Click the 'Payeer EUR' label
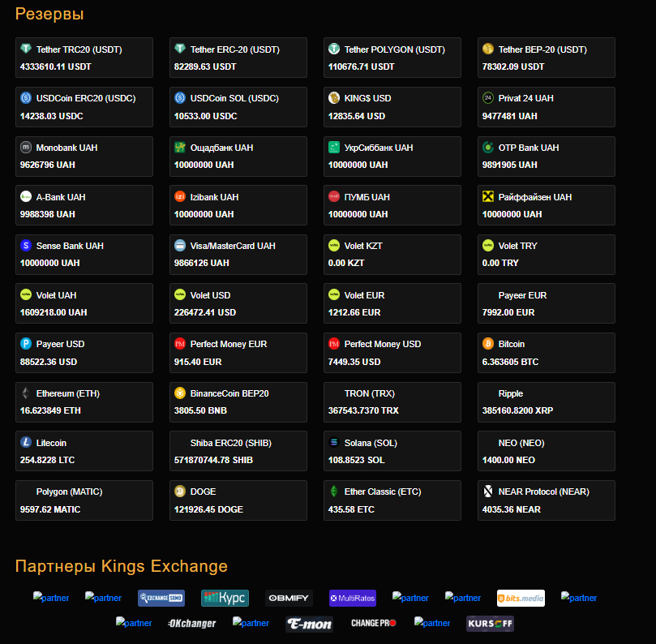This screenshot has width=656, height=644. [x=522, y=295]
